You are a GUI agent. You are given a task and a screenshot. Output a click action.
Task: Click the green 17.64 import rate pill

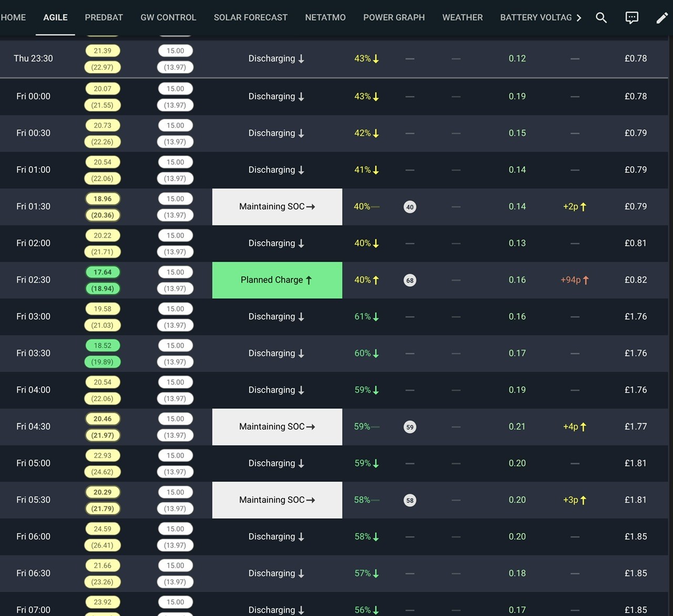tap(103, 272)
